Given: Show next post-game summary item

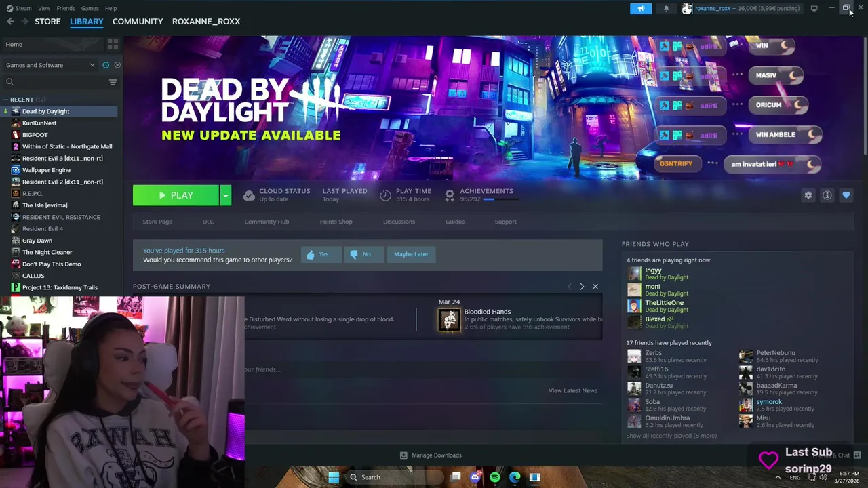Looking at the screenshot, I should (x=582, y=287).
